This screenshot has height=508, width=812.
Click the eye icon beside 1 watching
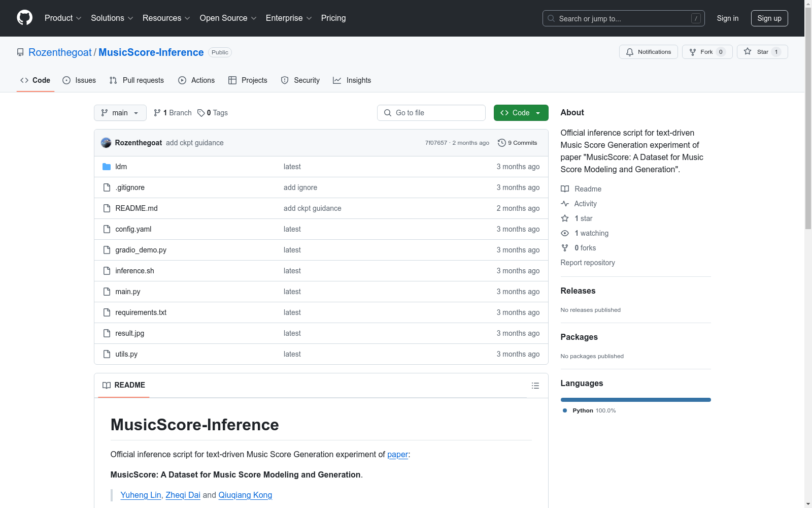coord(565,233)
